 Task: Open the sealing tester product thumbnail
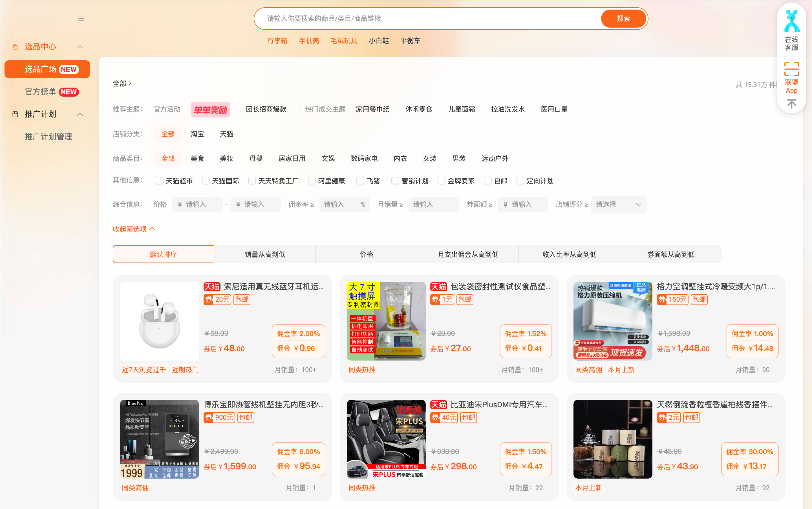coord(386,321)
